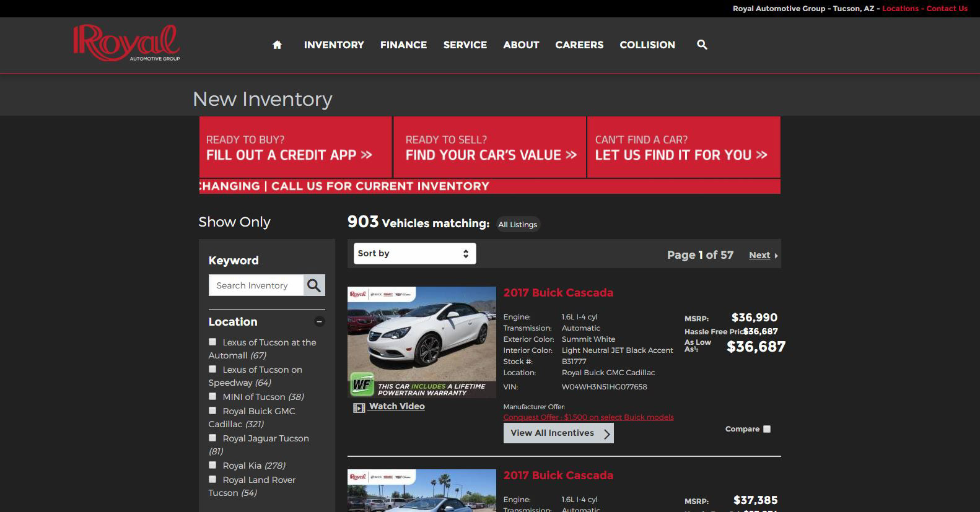This screenshot has height=512, width=980.
Task: Check MINI of Tucson filter
Action: click(212, 396)
